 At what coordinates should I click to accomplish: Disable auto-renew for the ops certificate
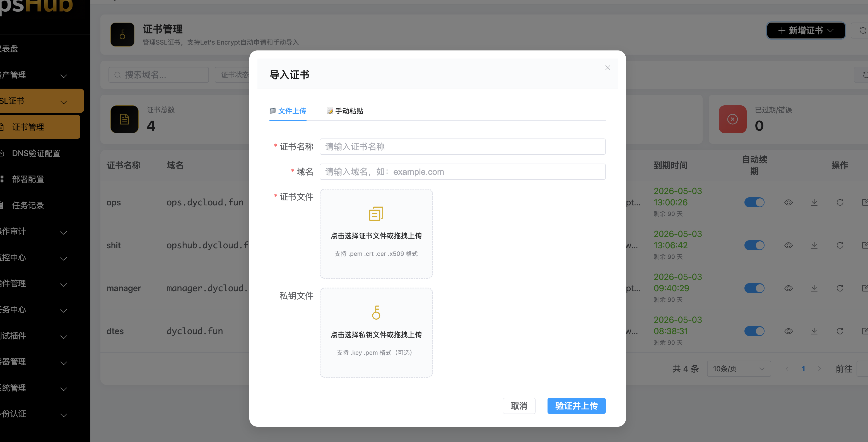pyautogui.click(x=754, y=202)
